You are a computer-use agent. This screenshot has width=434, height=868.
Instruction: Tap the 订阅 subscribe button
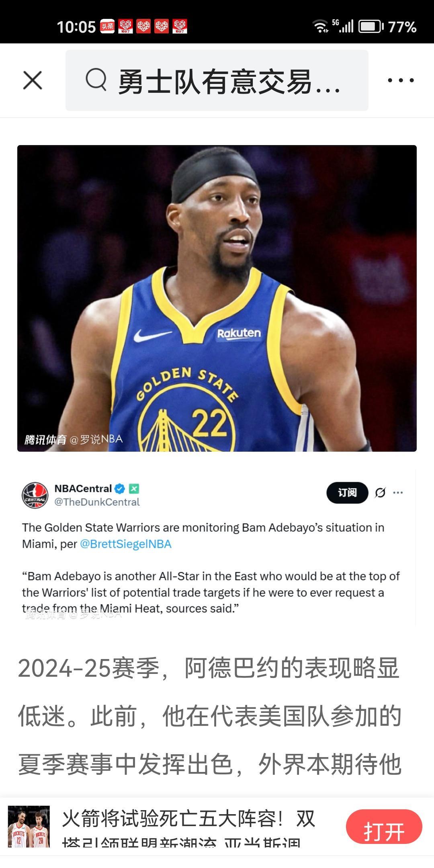tap(347, 493)
